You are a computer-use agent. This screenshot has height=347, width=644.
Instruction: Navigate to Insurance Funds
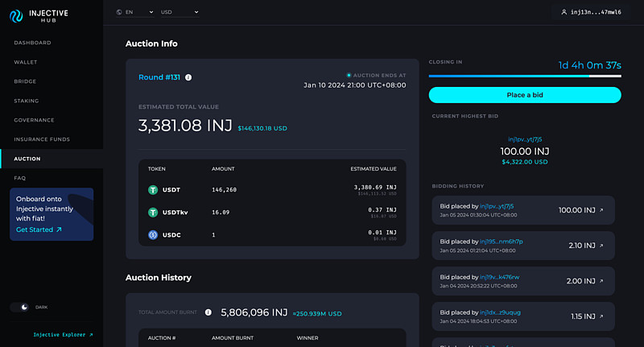(42, 139)
